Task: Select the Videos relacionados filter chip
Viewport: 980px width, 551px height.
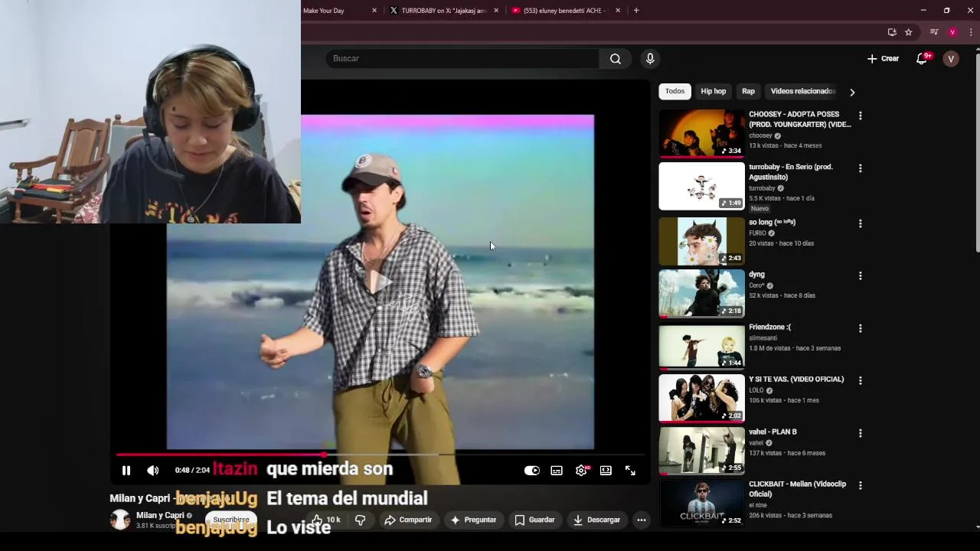Action: point(802,91)
